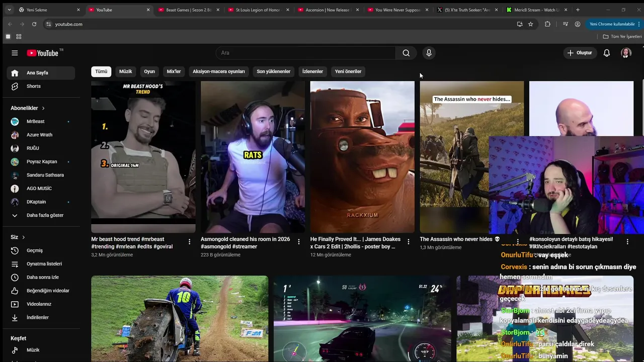
Task: Expand the Siz section chevron
Action: (23, 237)
